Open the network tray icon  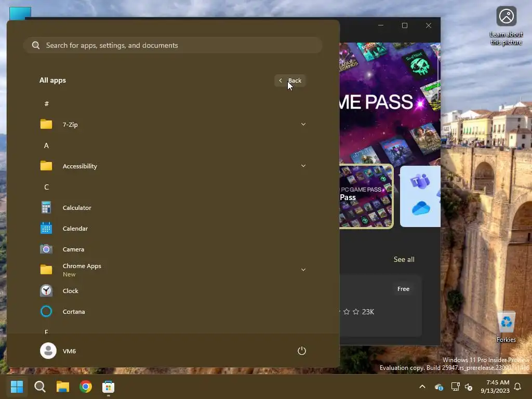point(455,387)
